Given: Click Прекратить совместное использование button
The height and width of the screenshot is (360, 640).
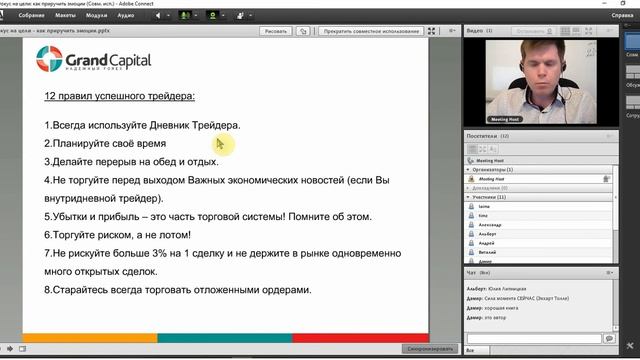Looking at the screenshot, I should click(371, 31).
